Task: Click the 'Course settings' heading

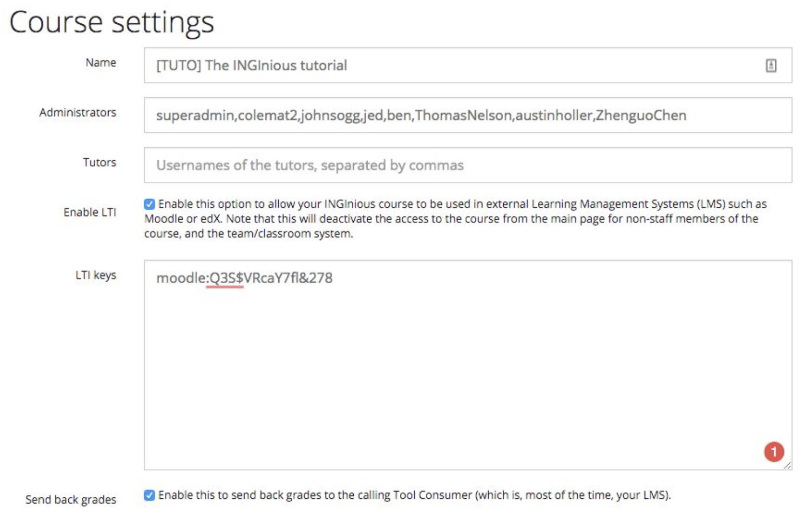Action: pyautogui.click(x=112, y=23)
